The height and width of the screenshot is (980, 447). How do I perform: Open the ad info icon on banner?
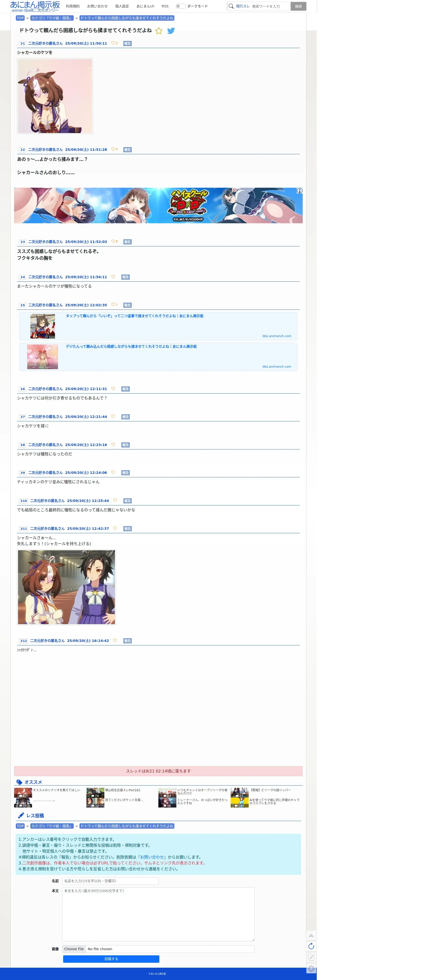300,190
